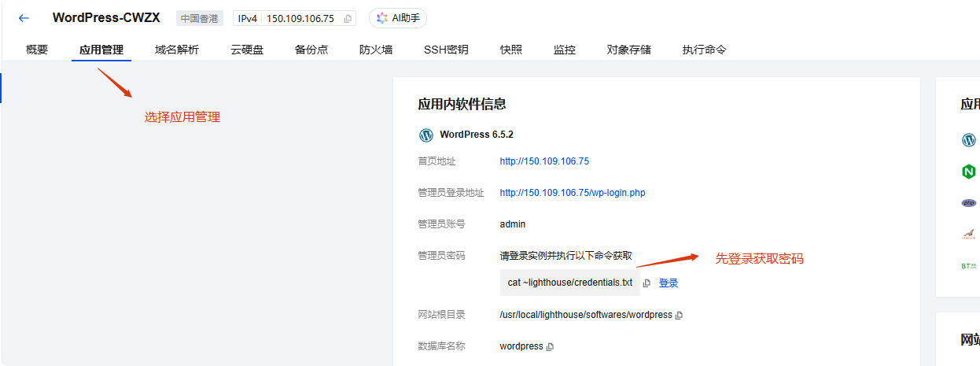Viewport: 980px width, 366px height.
Task: Click the 首页地址 label
Action: point(437,161)
